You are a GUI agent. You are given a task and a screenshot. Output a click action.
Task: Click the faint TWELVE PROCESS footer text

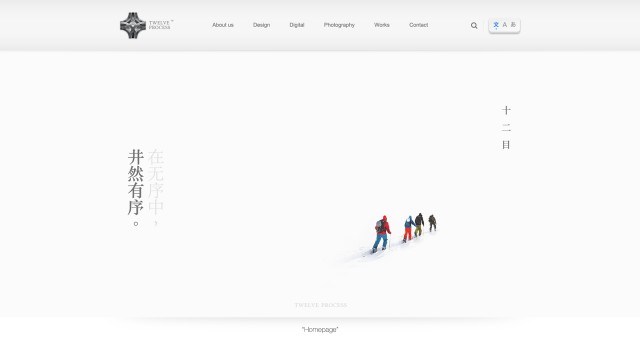pos(321,305)
